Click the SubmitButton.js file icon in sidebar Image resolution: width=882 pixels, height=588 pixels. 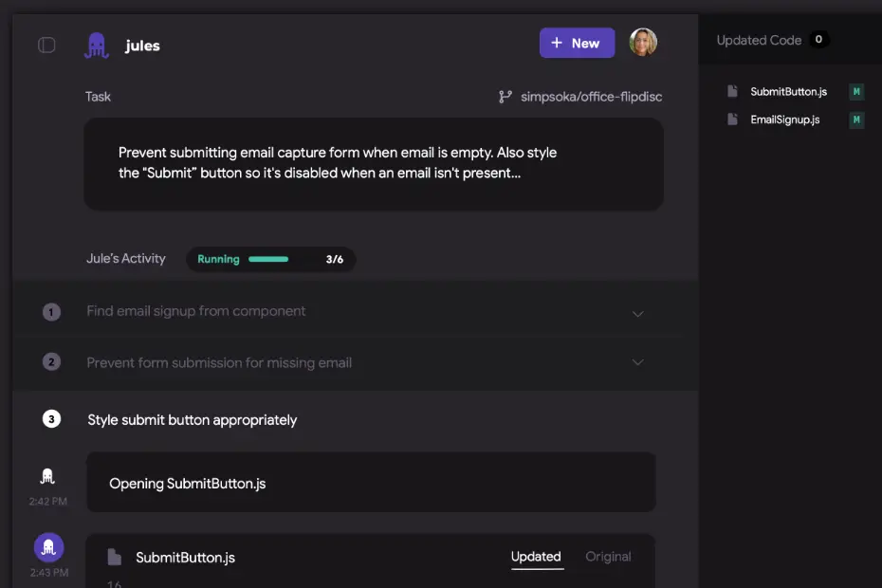[x=732, y=92]
